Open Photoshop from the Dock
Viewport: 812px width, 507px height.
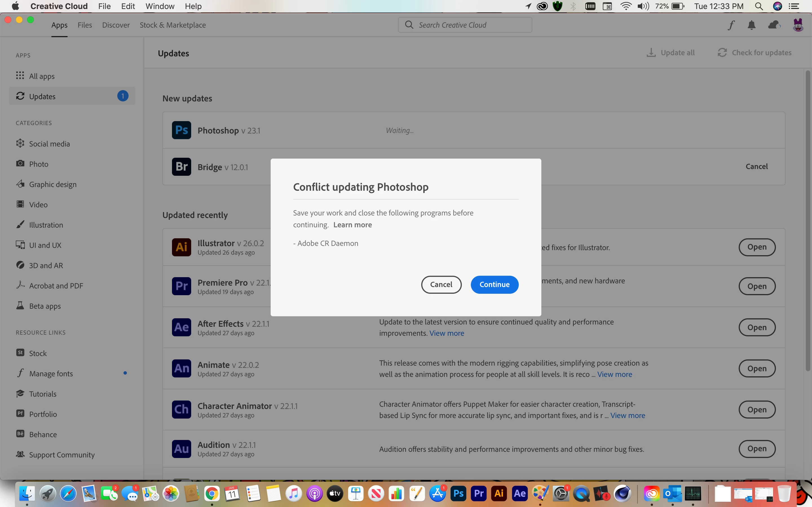pyautogui.click(x=458, y=493)
